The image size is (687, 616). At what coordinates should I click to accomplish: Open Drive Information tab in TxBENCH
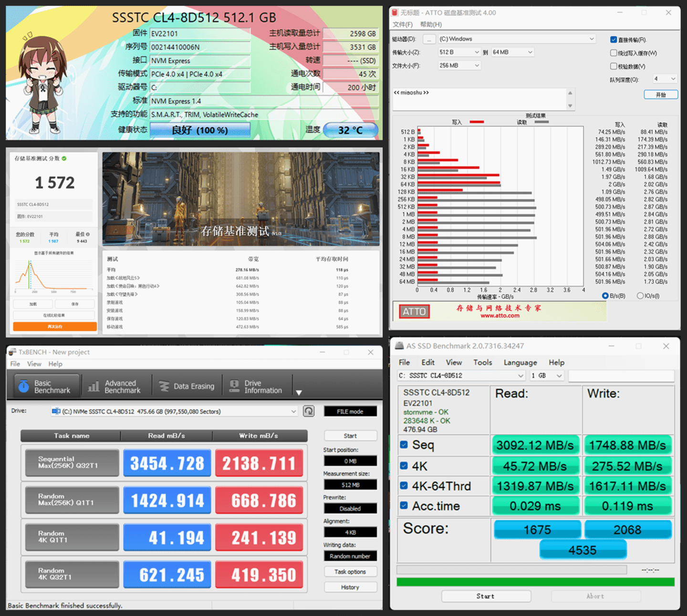(257, 387)
